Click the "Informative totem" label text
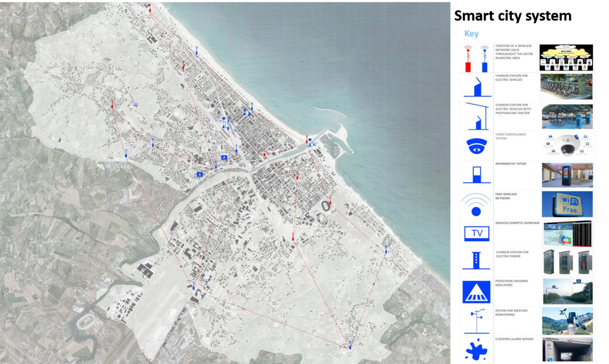 coord(512,164)
